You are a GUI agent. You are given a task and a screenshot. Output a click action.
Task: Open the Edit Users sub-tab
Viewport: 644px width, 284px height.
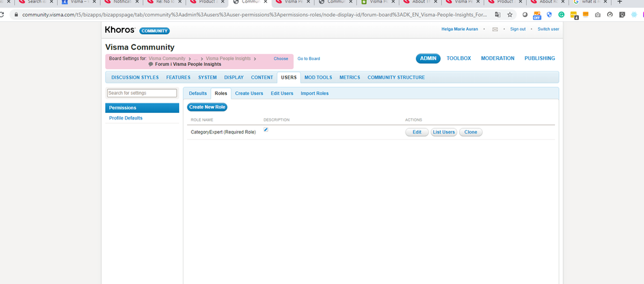click(282, 94)
